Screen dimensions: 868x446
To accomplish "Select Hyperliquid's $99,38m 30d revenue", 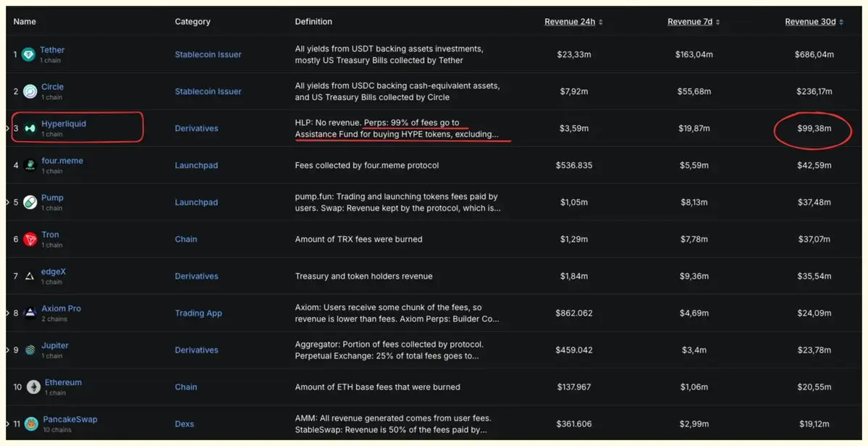I will [814, 128].
